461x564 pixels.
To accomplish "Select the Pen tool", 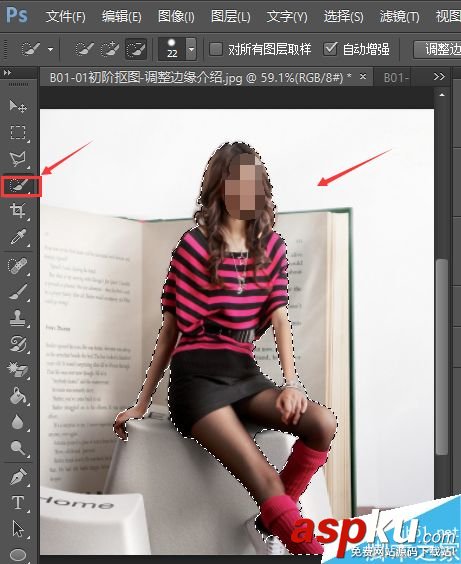I will pos(18,477).
